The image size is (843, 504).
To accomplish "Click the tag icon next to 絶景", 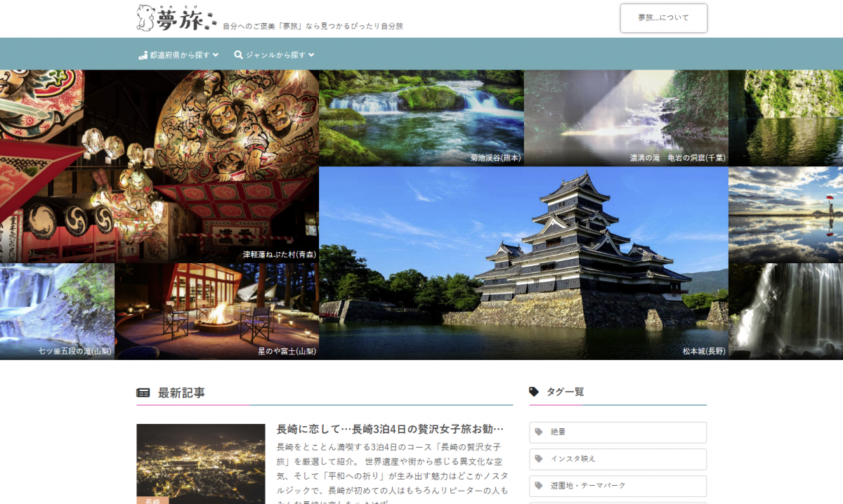I will [539, 432].
